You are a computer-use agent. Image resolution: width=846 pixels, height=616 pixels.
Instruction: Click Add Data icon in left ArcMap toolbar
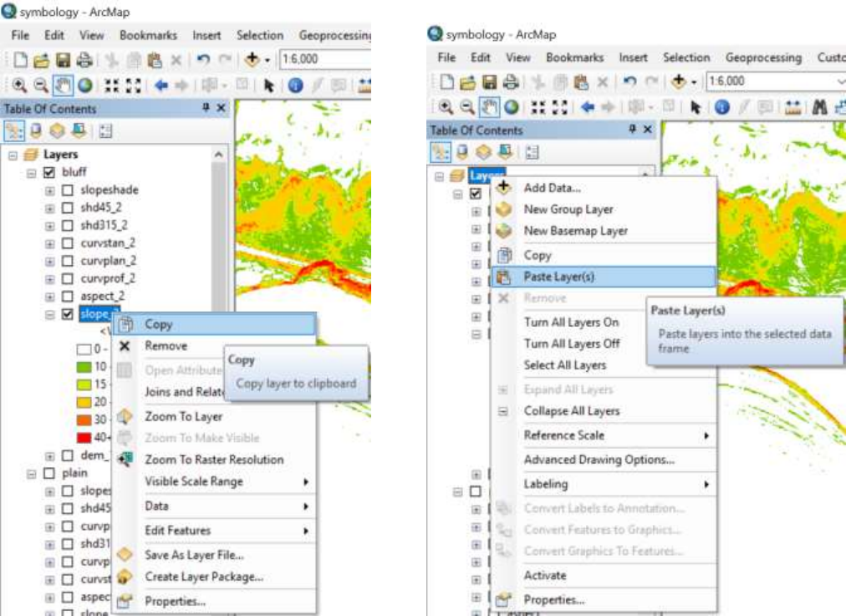pyautogui.click(x=252, y=59)
